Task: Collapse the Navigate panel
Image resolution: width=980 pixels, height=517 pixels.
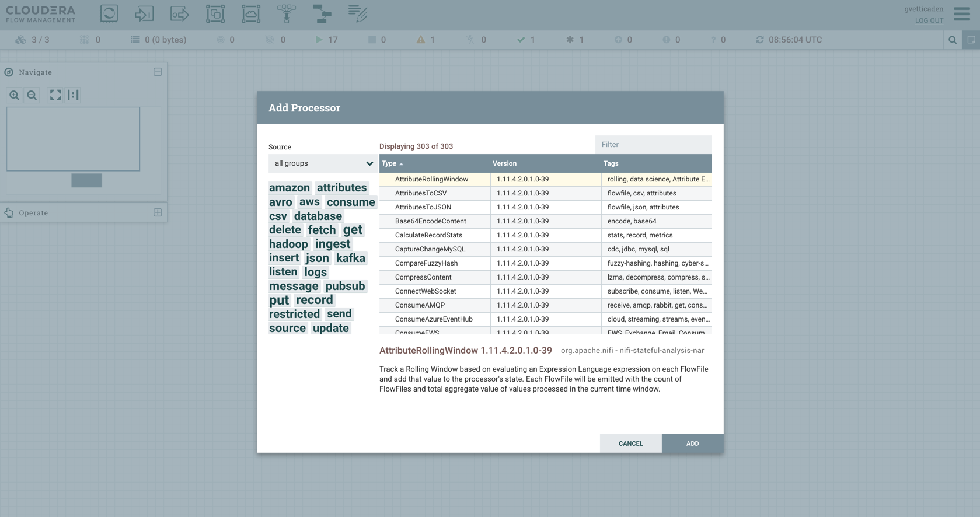Action: (x=158, y=72)
